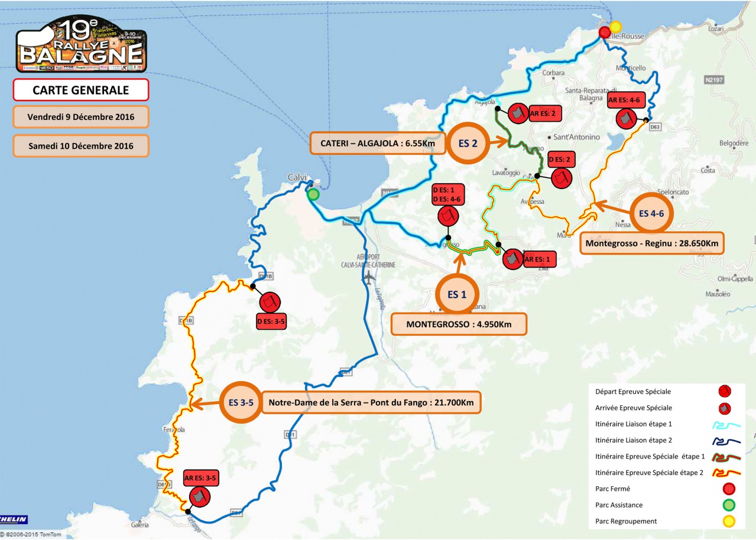
Task: Click the Départ Epreuve Spéciale legend flag icon
Action: pyautogui.click(x=725, y=391)
